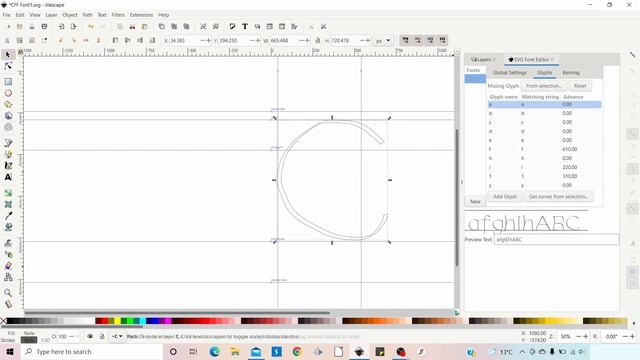Click Get curves from selection button

click(x=558, y=196)
